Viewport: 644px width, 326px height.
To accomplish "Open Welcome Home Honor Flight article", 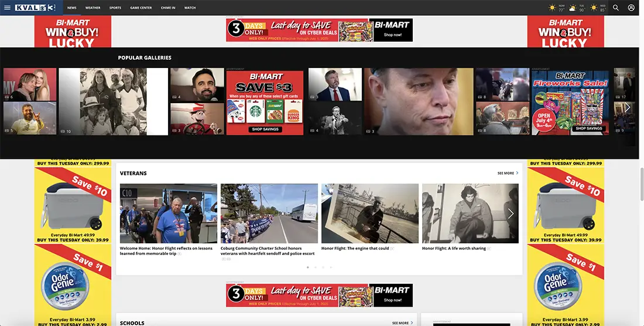I will click(166, 251).
